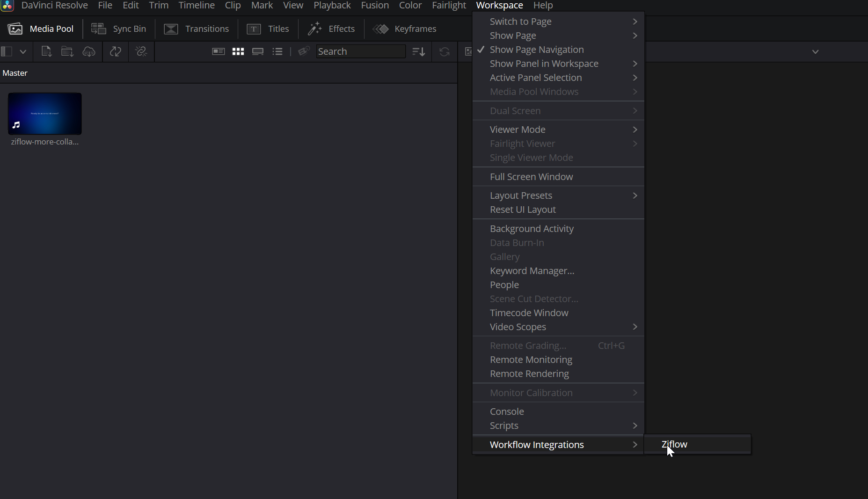Screen dimensions: 868x499
Task: Open the Keyframes panel
Action: tap(405, 29)
